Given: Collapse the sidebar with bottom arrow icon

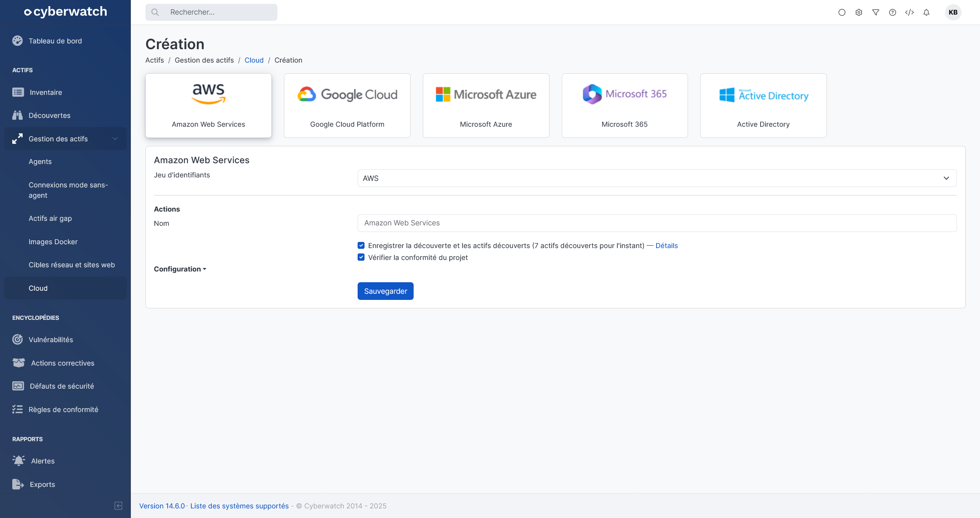Looking at the screenshot, I should coord(119,506).
